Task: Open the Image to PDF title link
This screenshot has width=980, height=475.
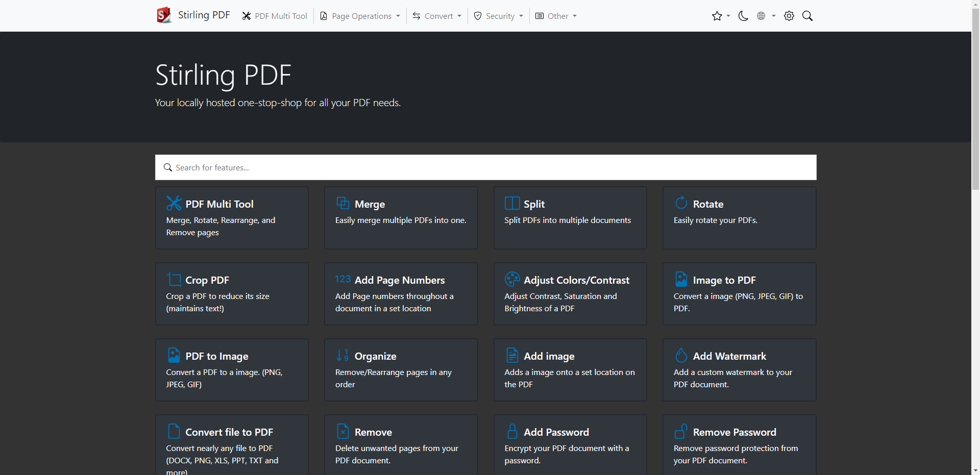Action: [724, 280]
